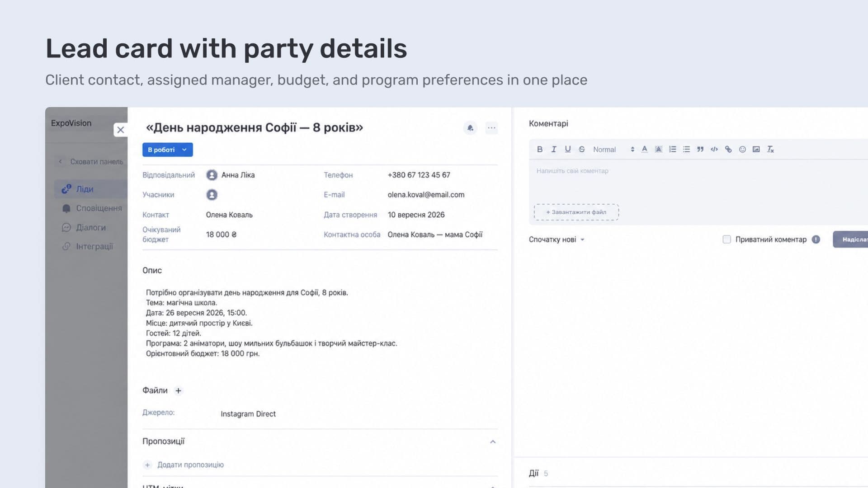Image resolution: width=868 pixels, height=488 pixels.
Task: Change 'Спочатку нові' sort order
Action: [557, 239]
